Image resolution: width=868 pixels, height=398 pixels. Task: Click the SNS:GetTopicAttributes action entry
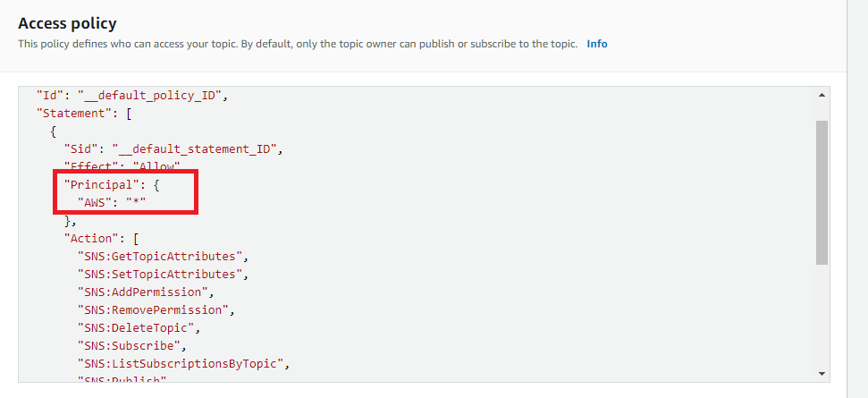[x=161, y=256]
